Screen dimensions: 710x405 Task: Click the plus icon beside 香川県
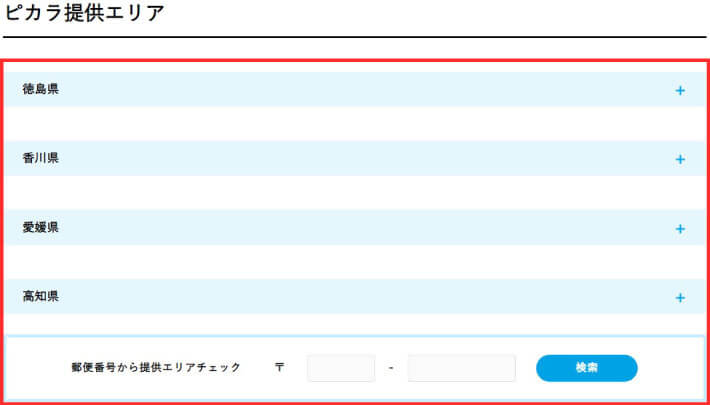680,159
